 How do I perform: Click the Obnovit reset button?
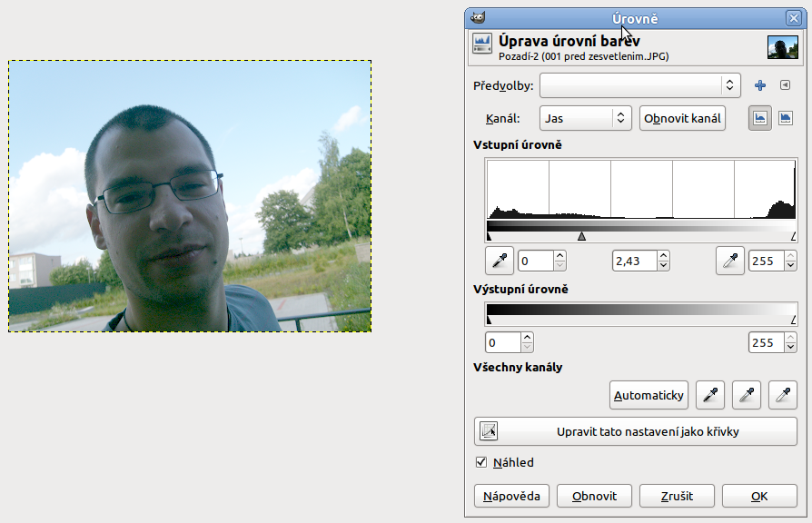click(594, 496)
